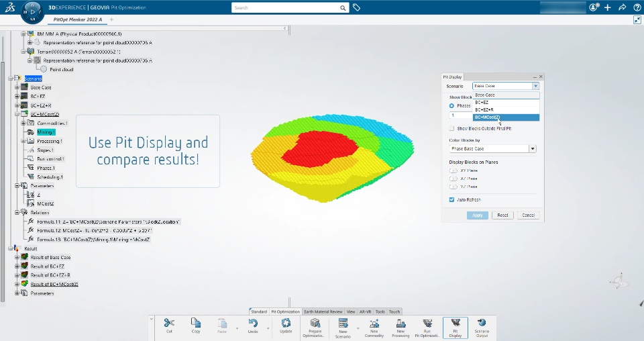This screenshot has height=341, width=644.
Task: Open the Color Blocks by dropdown
Action: pos(533,149)
